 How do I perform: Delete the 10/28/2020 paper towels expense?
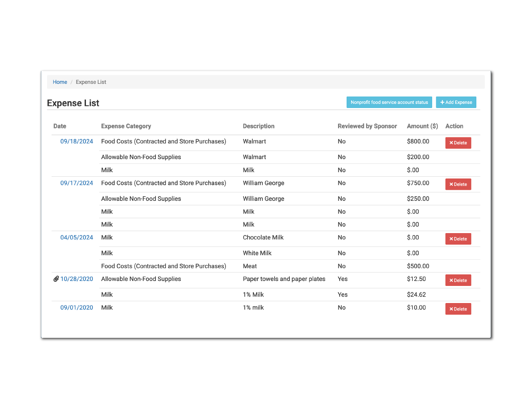[x=458, y=280]
